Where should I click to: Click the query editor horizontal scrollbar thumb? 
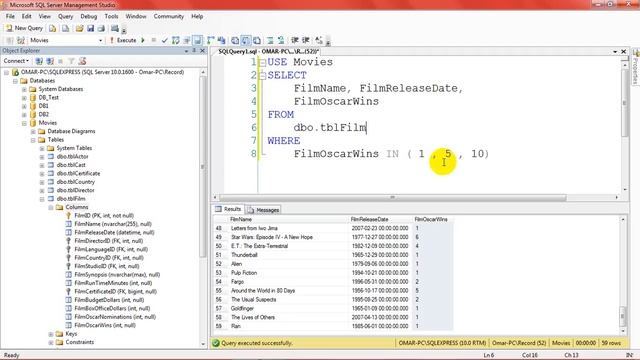click(392, 198)
